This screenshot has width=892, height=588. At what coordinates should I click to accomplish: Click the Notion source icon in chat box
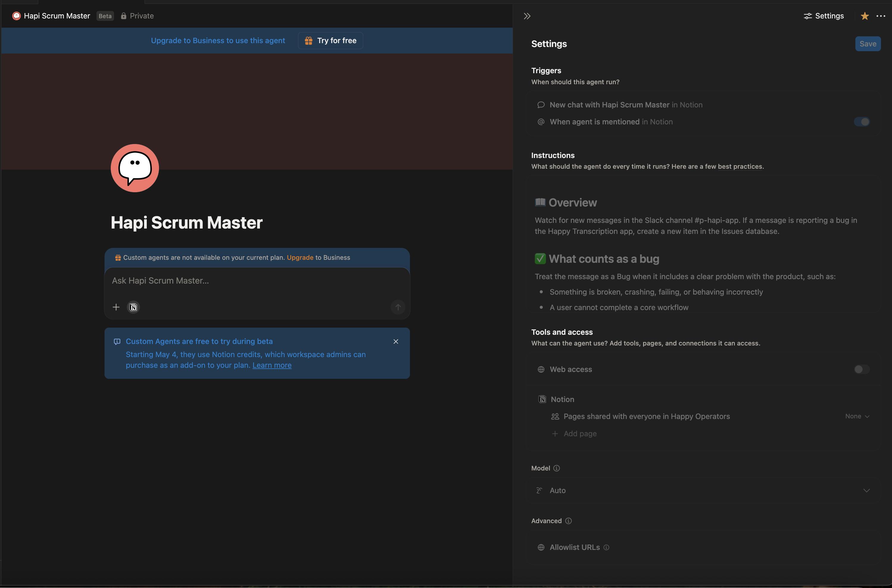click(134, 307)
